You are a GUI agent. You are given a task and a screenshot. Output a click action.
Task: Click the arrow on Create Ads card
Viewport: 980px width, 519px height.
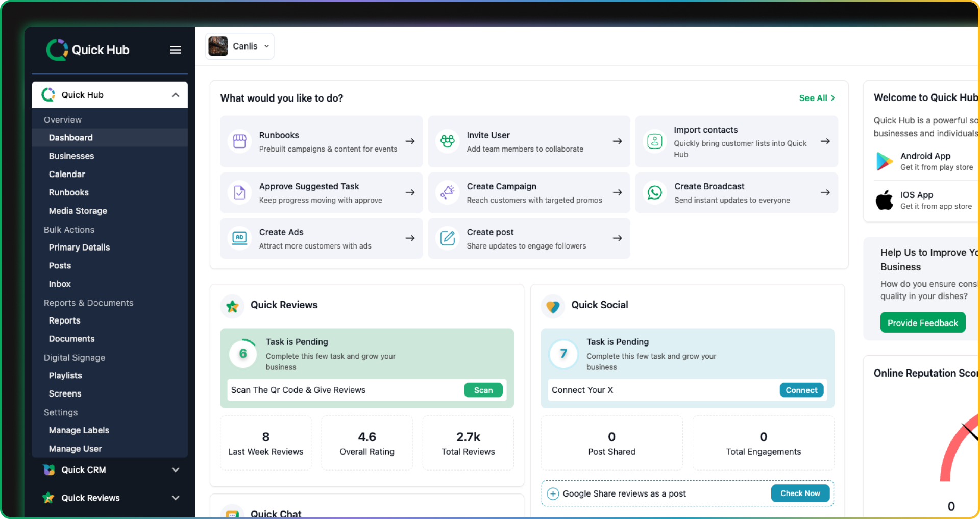coord(410,238)
